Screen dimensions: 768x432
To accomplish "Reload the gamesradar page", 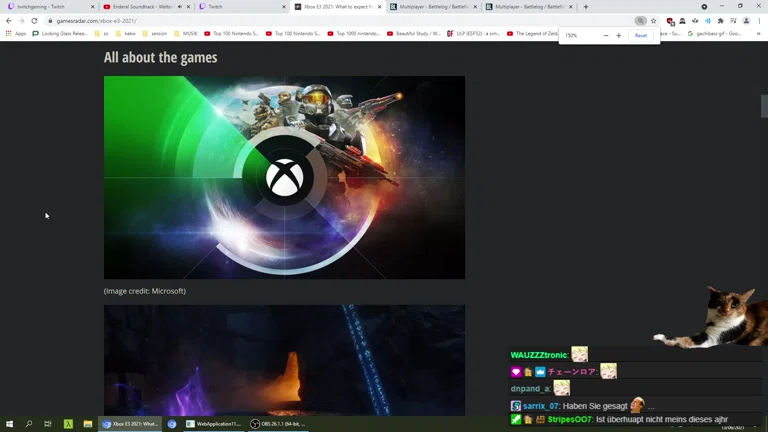I will point(34,21).
